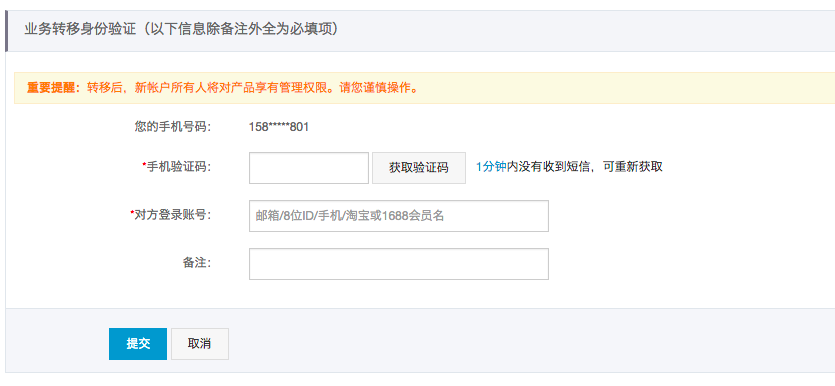
Task: Click the 手机验证码 field label
Action: (x=178, y=167)
